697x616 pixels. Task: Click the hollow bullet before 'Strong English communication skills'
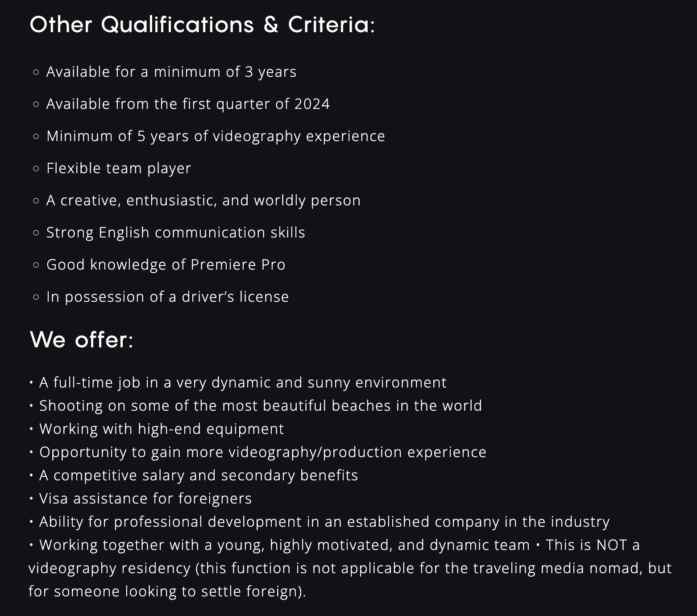pyautogui.click(x=36, y=233)
